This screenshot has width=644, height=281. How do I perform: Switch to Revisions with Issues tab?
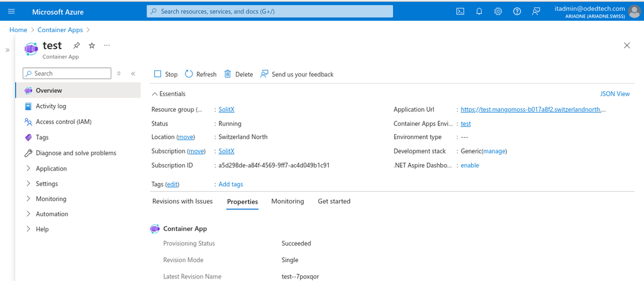coord(182,201)
